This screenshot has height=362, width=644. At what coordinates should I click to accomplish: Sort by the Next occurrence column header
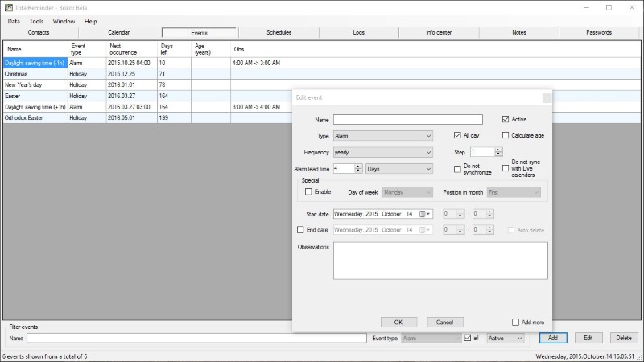[131, 49]
